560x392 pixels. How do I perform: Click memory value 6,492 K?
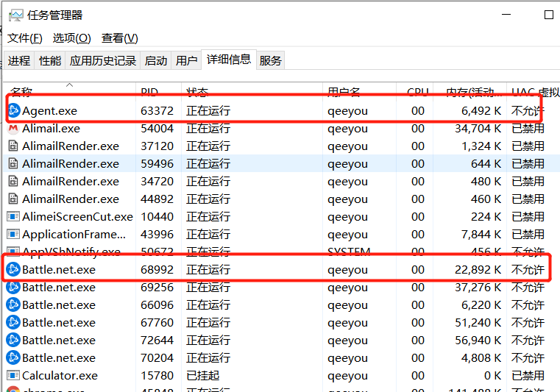point(481,110)
